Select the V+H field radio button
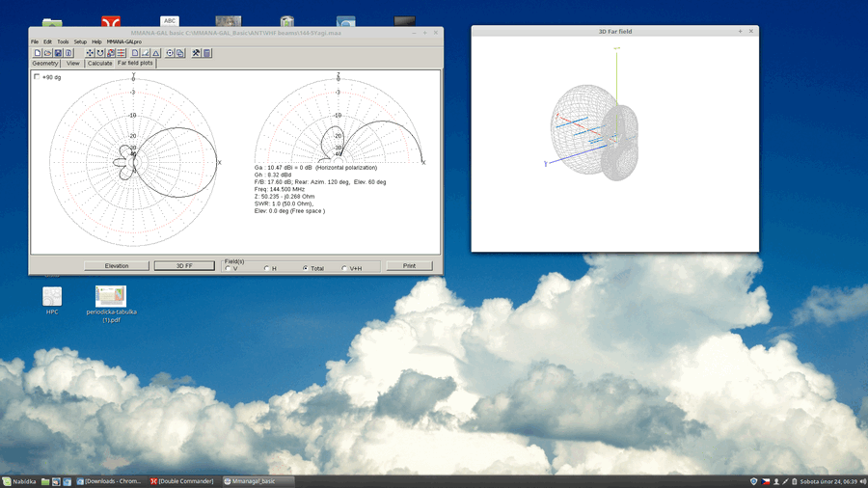 click(343, 268)
